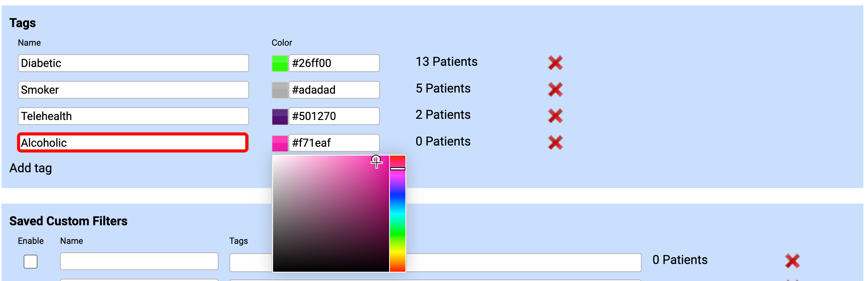Remove the Smoker tag using red X
Screen dimensions: 868x281
[555, 89]
